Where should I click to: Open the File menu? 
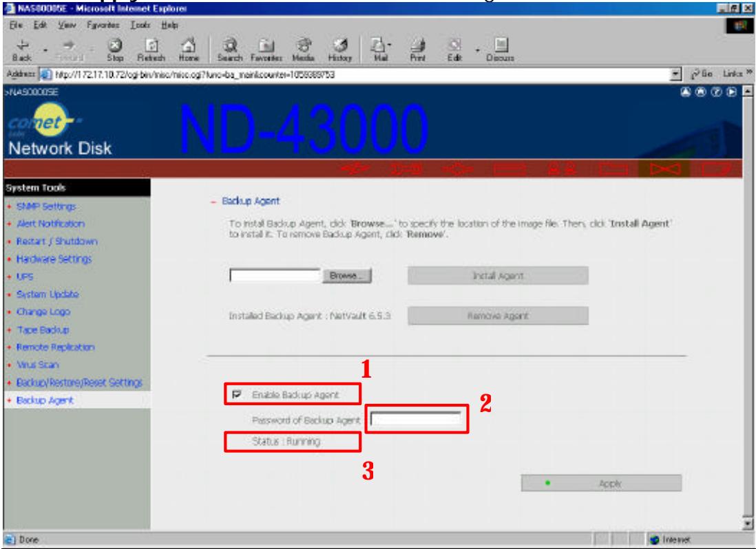(15, 25)
